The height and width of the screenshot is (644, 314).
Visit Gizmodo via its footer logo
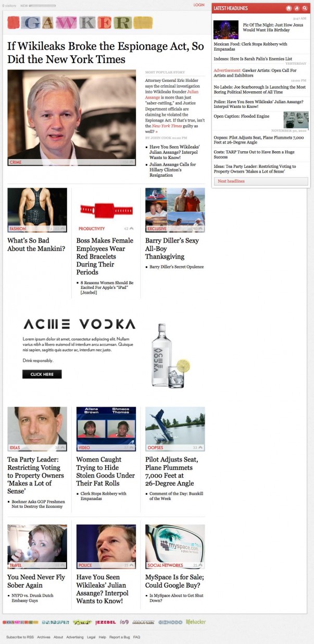point(170,622)
